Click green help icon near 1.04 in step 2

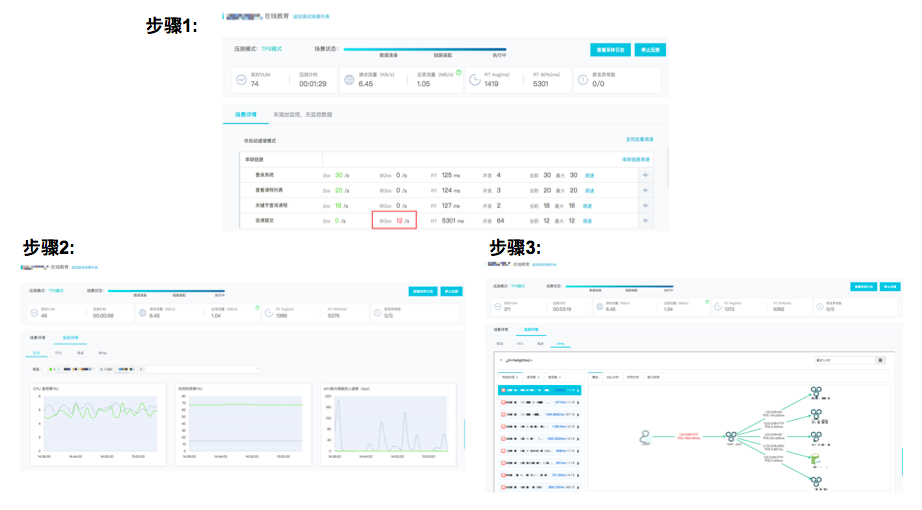click(257, 308)
